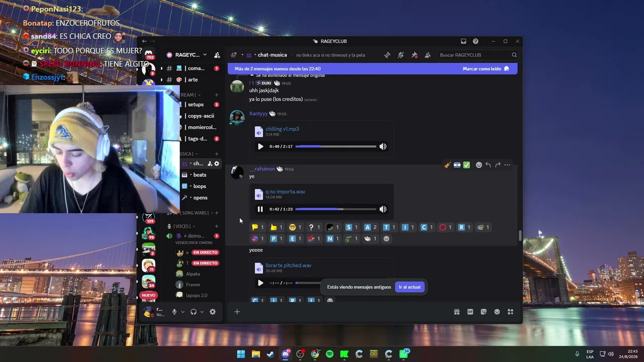Open the Threads icon in channel header
This screenshot has width=644, height=362.
tap(387, 55)
